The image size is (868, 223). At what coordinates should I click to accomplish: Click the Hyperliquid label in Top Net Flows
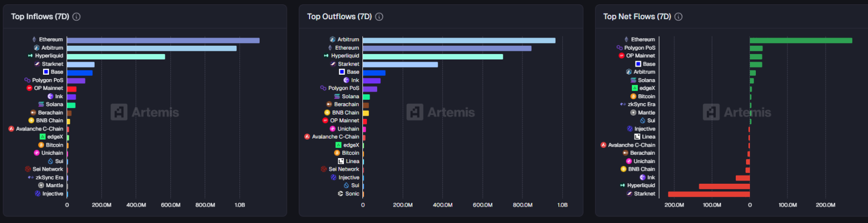[641, 186]
